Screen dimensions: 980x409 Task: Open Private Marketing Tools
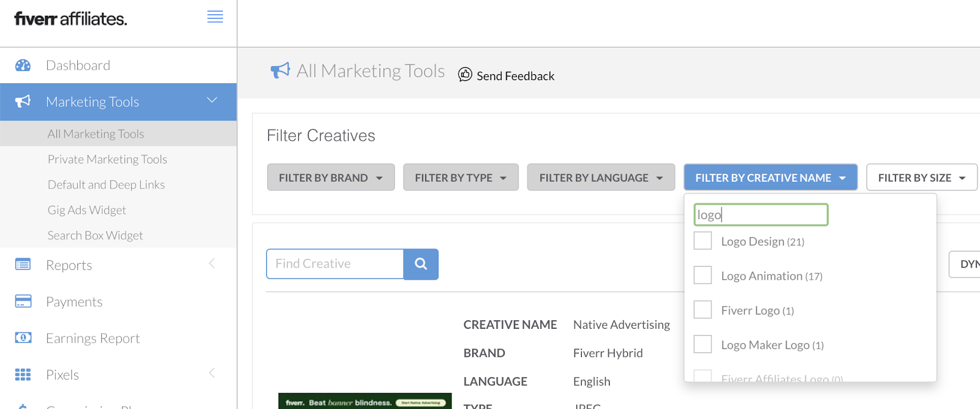tap(107, 159)
